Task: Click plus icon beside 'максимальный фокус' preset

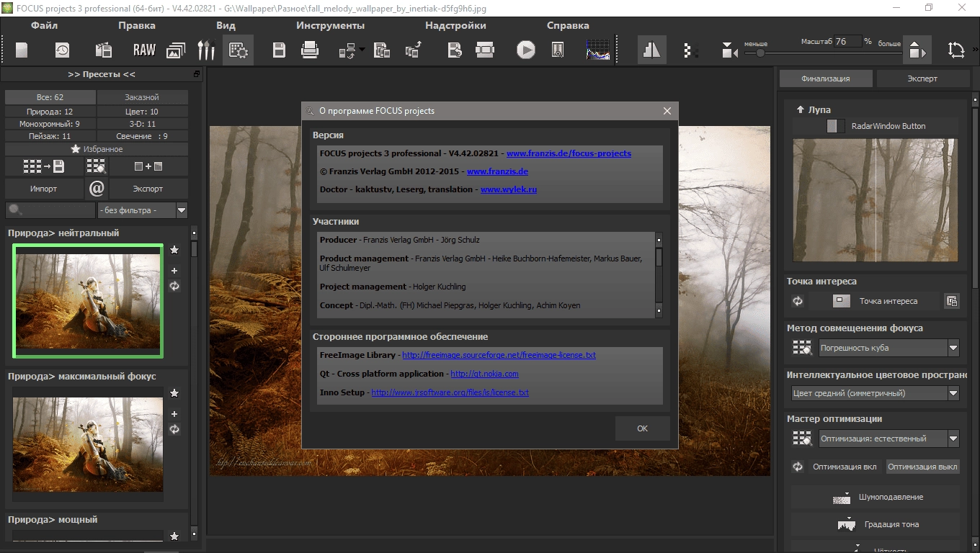Action: point(174,414)
